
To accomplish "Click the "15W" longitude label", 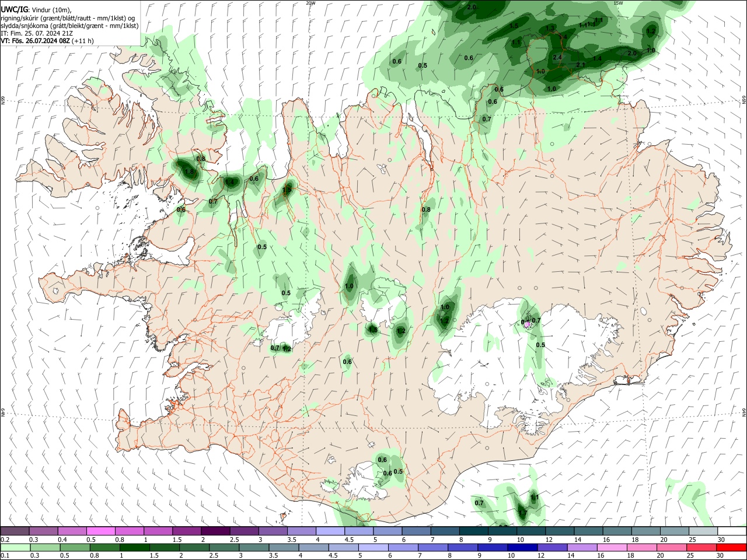I will click(618, 3).
